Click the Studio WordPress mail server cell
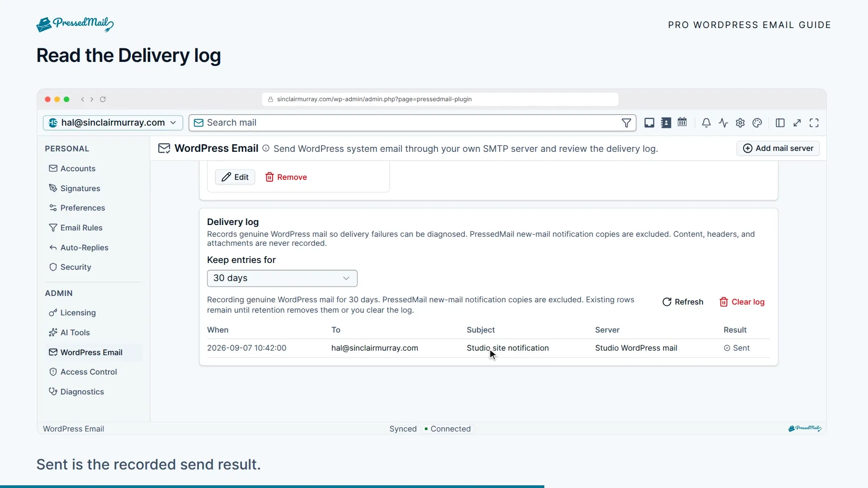 click(x=636, y=348)
